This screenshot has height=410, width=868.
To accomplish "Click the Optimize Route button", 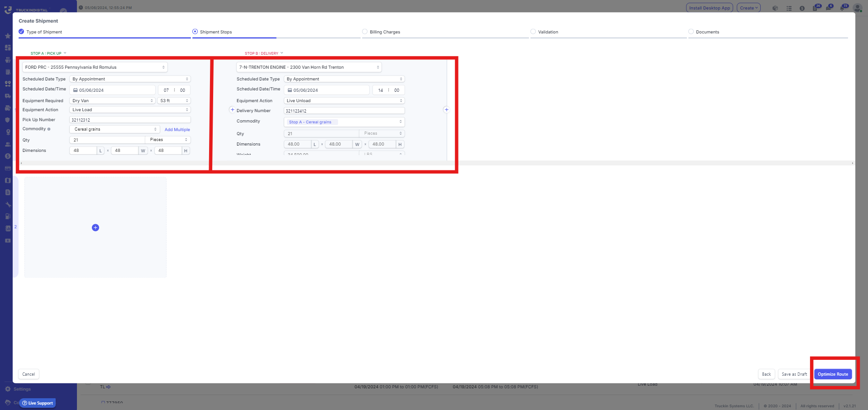I will click(833, 374).
